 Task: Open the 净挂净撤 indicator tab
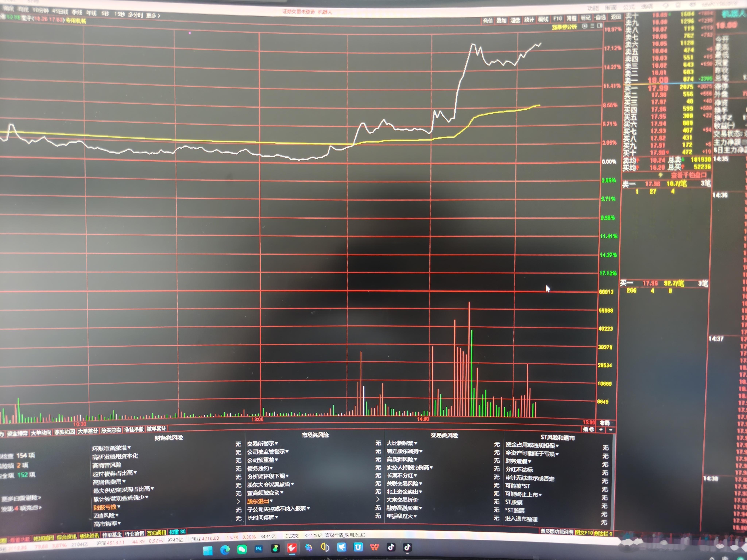point(134,429)
